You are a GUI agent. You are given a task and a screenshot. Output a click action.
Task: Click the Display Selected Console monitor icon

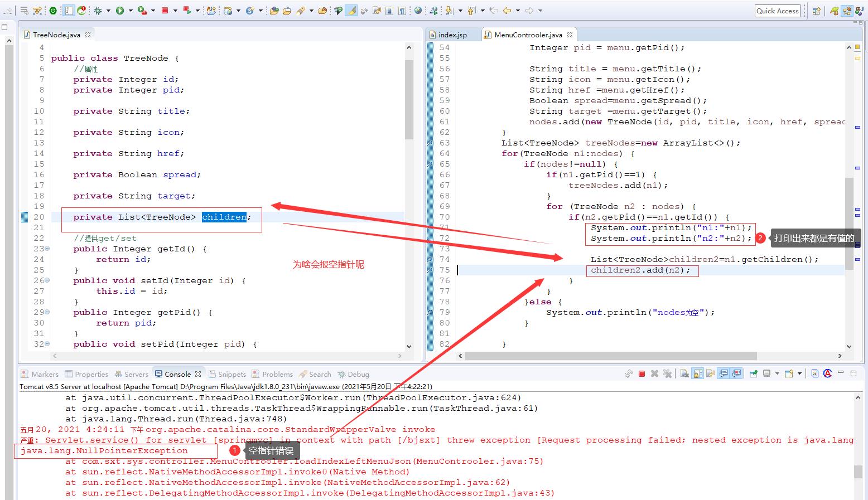(766, 373)
